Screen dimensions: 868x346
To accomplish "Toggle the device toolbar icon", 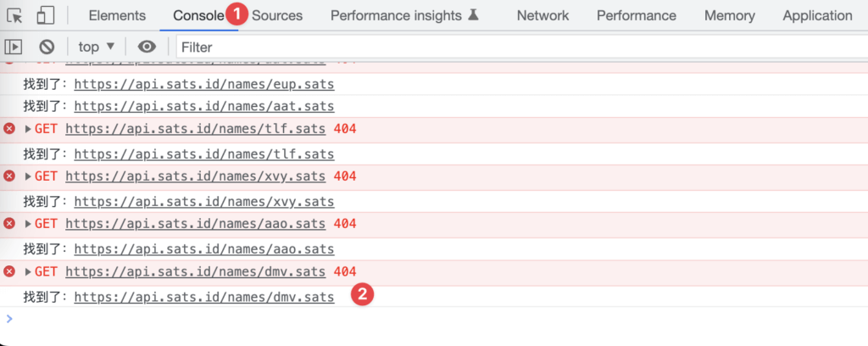I will click(x=46, y=15).
